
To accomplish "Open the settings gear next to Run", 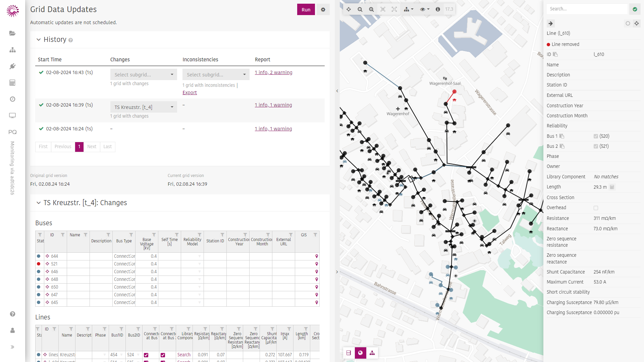I will point(323,10).
